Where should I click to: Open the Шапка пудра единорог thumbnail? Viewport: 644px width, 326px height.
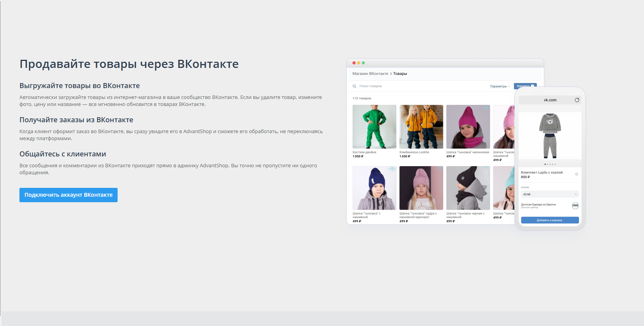(421, 188)
